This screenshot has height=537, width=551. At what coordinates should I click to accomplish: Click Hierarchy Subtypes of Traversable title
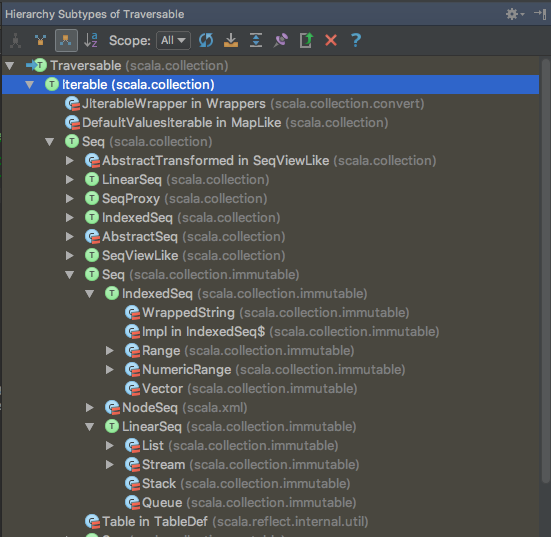coord(95,14)
